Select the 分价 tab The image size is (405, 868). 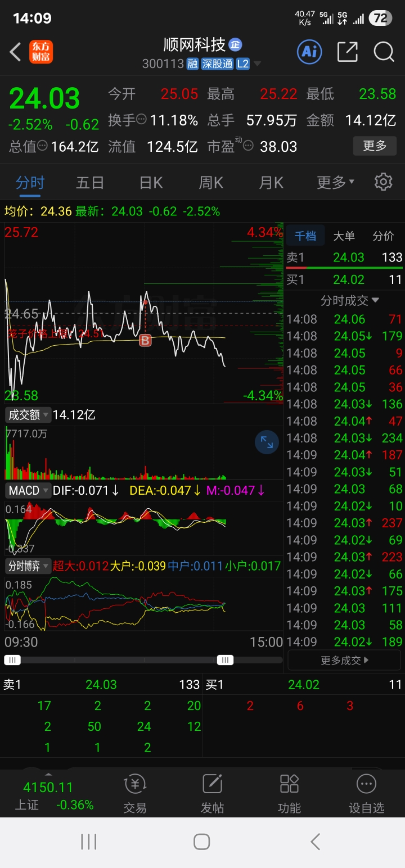coord(384,236)
